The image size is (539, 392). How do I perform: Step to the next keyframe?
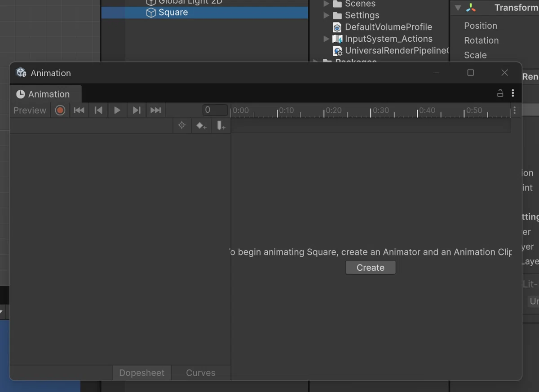tap(137, 110)
